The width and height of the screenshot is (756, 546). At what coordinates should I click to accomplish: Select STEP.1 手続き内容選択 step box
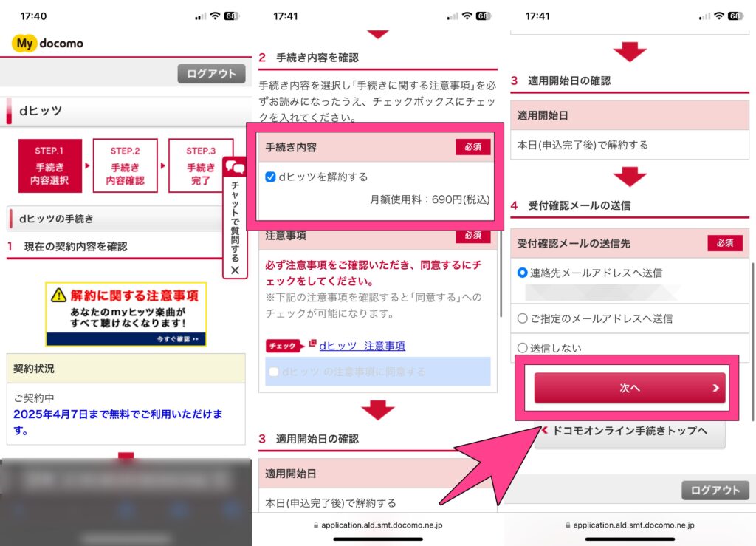[50, 166]
